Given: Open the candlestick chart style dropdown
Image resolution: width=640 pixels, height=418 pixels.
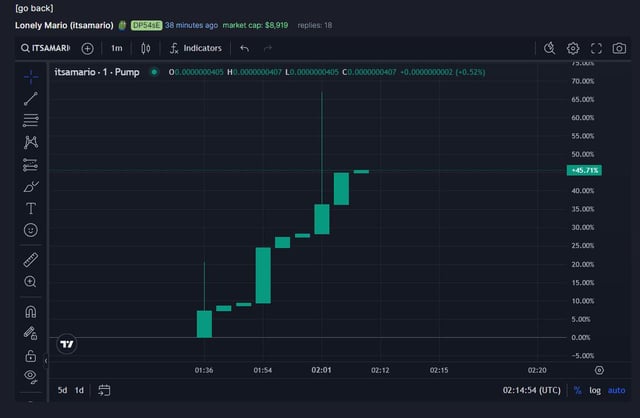Looking at the screenshot, I should [146, 48].
